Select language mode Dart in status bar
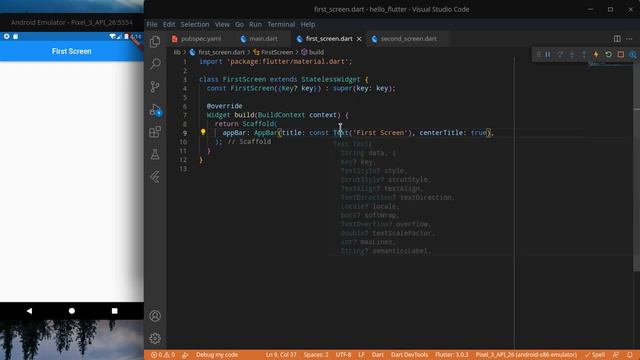Image resolution: width=640 pixels, height=360 pixels. pyautogui.click(x=378, y=355)
